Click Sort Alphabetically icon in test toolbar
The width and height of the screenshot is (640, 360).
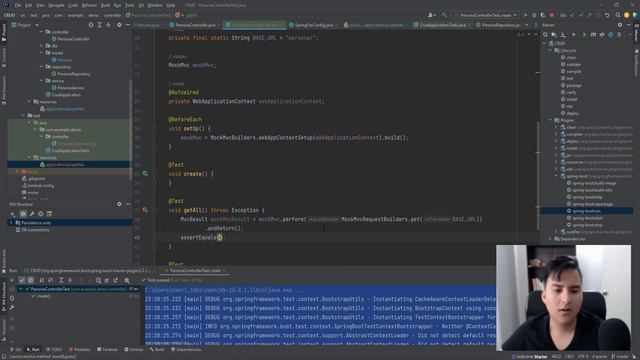42,280
